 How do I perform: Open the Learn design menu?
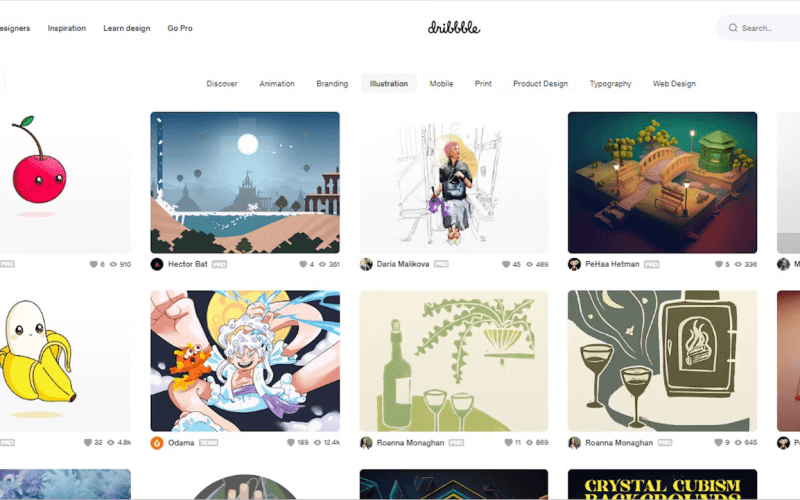127,28
